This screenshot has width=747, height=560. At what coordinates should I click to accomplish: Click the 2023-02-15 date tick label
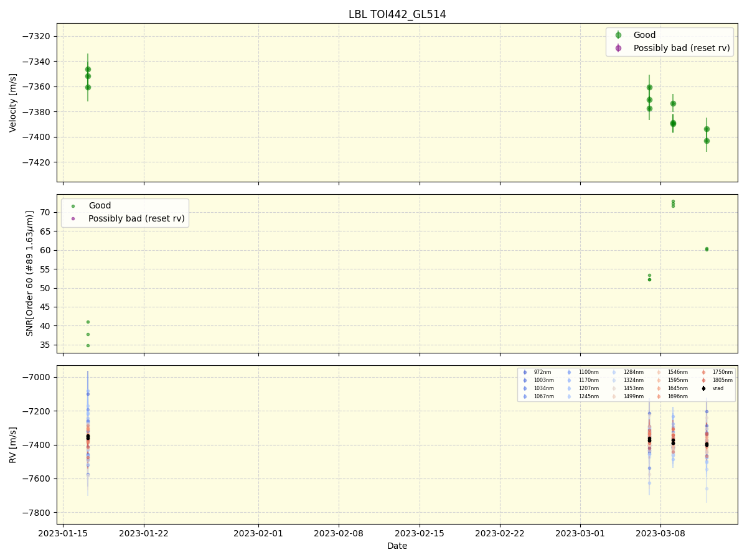(x=420, y=533)
